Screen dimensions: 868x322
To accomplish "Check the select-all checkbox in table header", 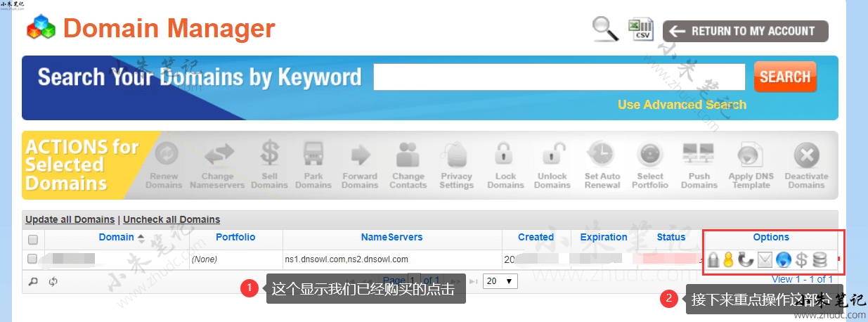I will pyautogui.click(x=32, y=240).
